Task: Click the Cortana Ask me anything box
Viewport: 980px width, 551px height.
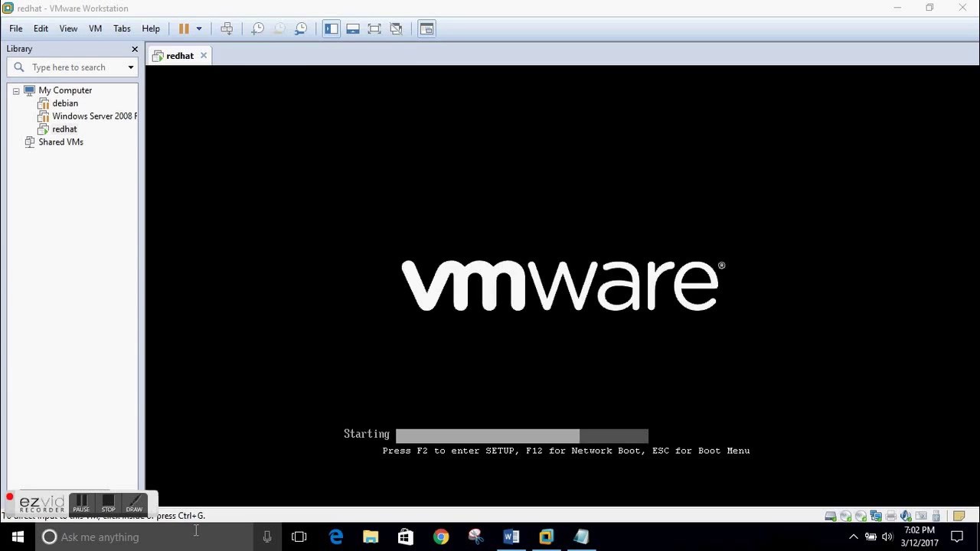Action: coord(145,537)
